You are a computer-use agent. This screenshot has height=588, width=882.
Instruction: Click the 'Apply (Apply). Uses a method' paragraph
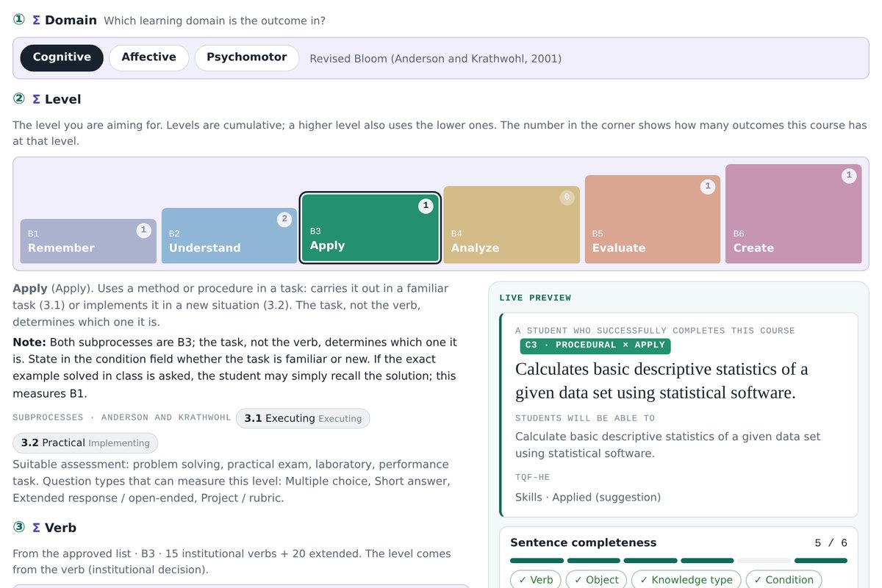230,305
